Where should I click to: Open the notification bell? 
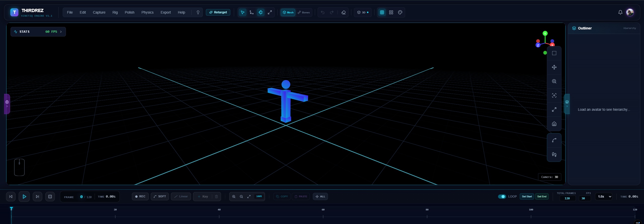click(x=620, y=12)
